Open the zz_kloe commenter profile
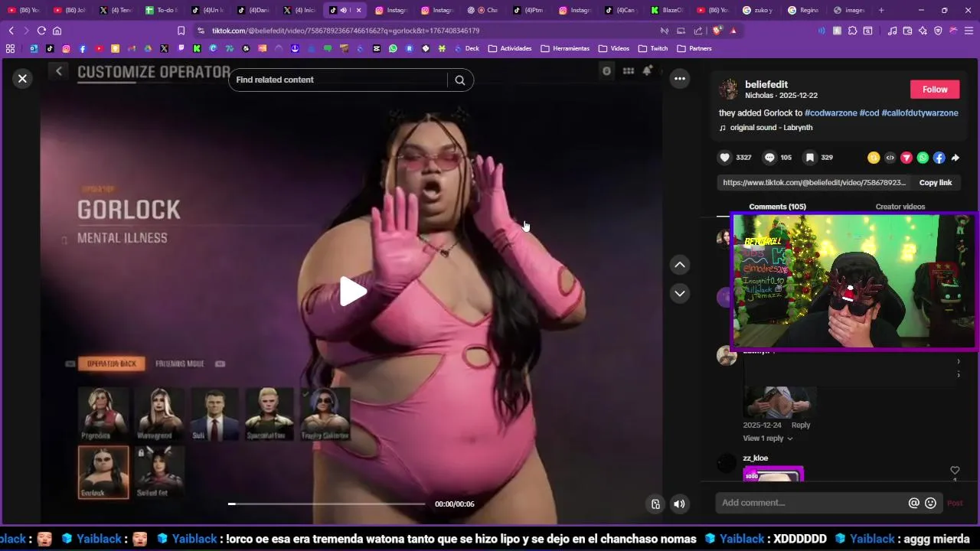 755,458
